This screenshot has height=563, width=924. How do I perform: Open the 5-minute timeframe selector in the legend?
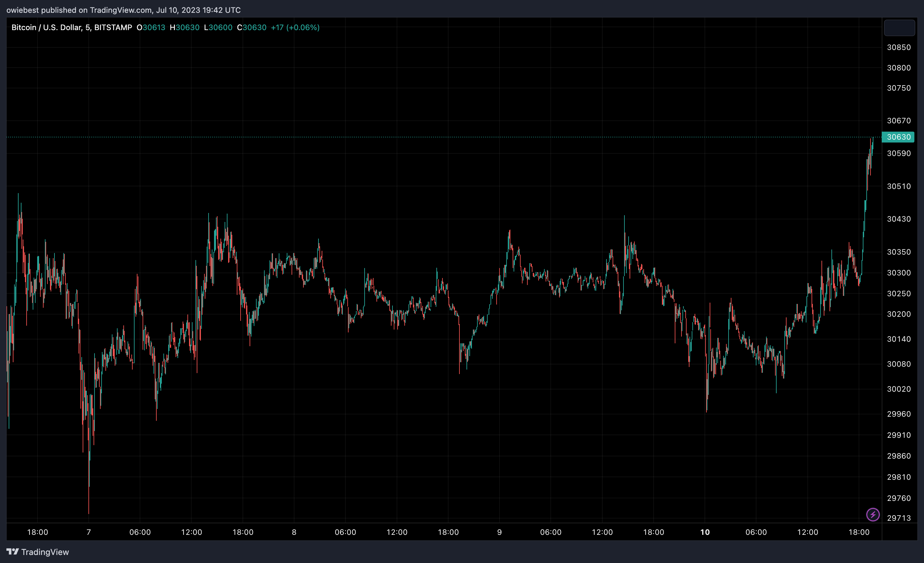[x=87, y=27]
